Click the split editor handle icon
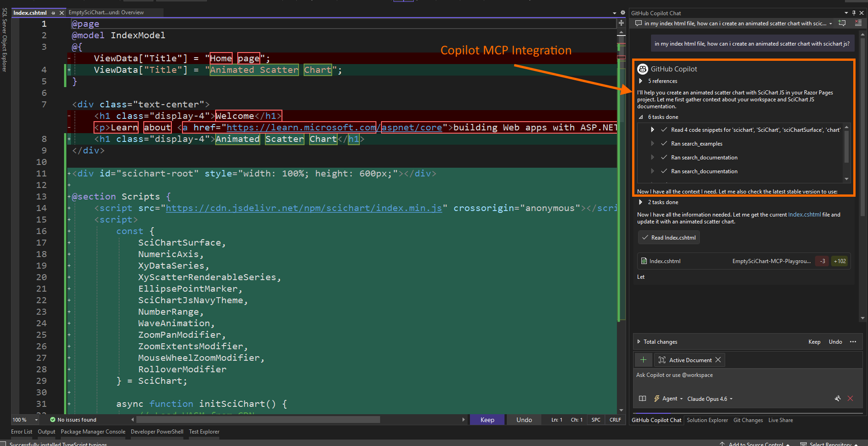The image size is (868, 446). coord(621,23)
